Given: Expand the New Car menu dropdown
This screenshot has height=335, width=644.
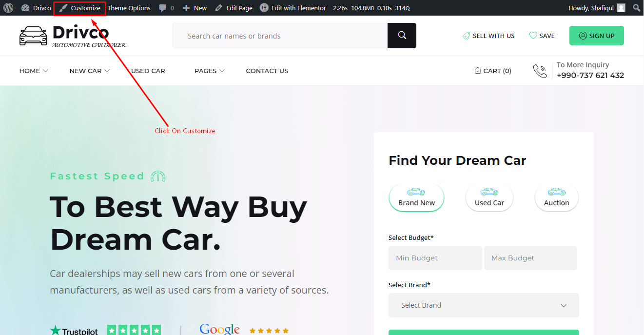Looking at the screenshot, I should click(x=90, y=71).
